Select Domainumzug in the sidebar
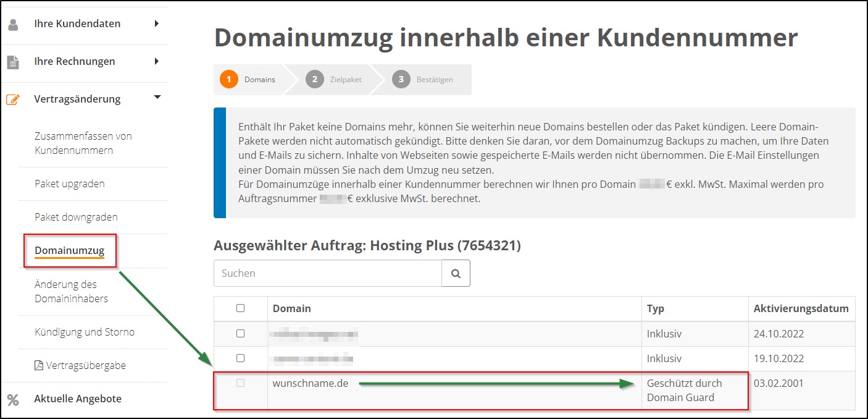This screenshot has width=868, height=419. click(x=70, y=250)
